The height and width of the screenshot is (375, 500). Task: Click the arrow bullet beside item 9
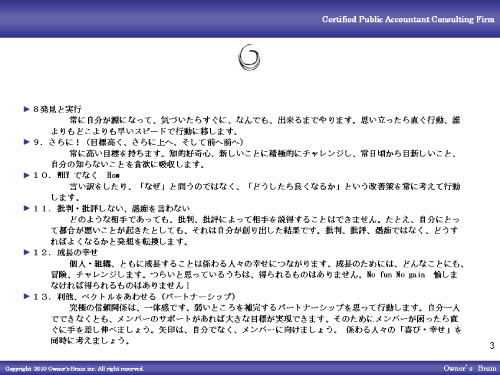(x=27, y=142)
